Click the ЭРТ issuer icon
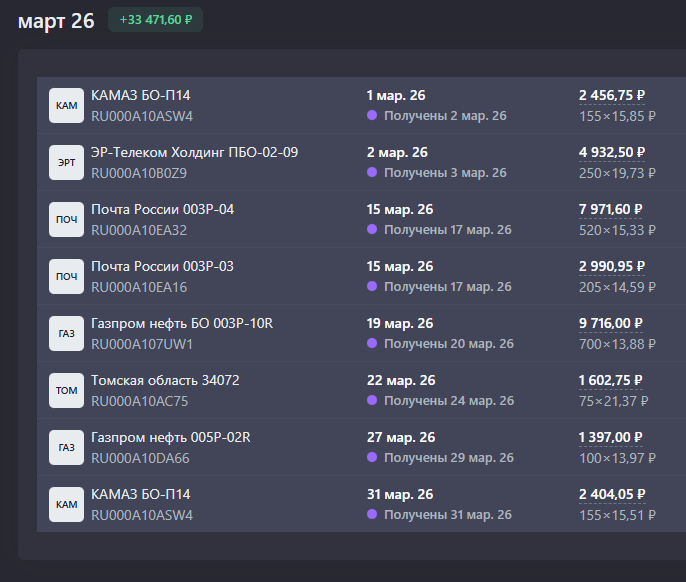 (66, 162)
